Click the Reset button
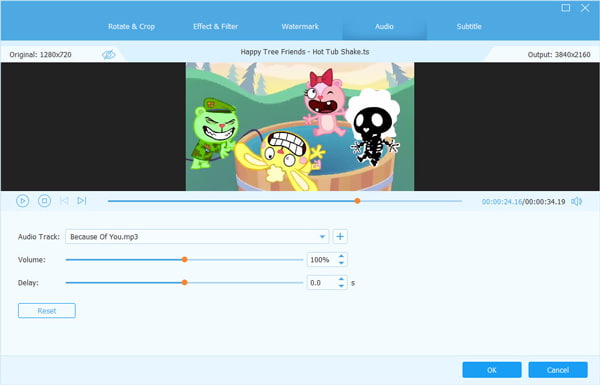 tap(47, 311)
